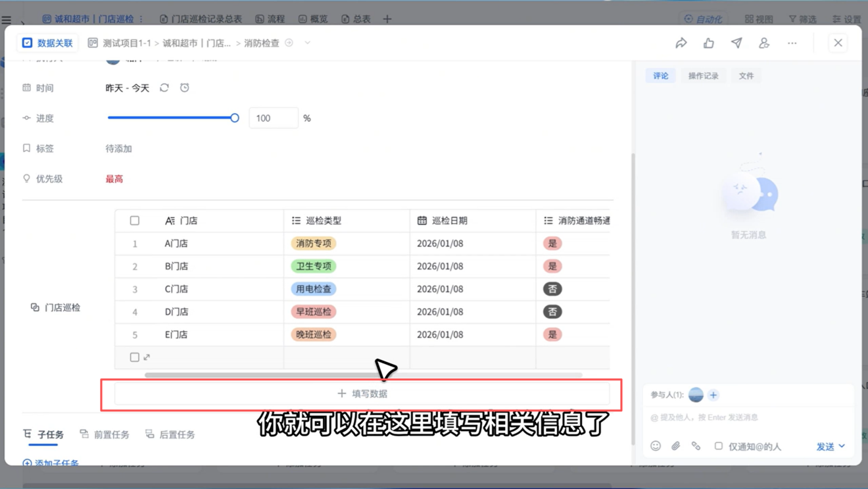Viewport: 868px width, 489px height.
Task: Click 待添加 to add a tag
Action: click(x=119, y=149)
